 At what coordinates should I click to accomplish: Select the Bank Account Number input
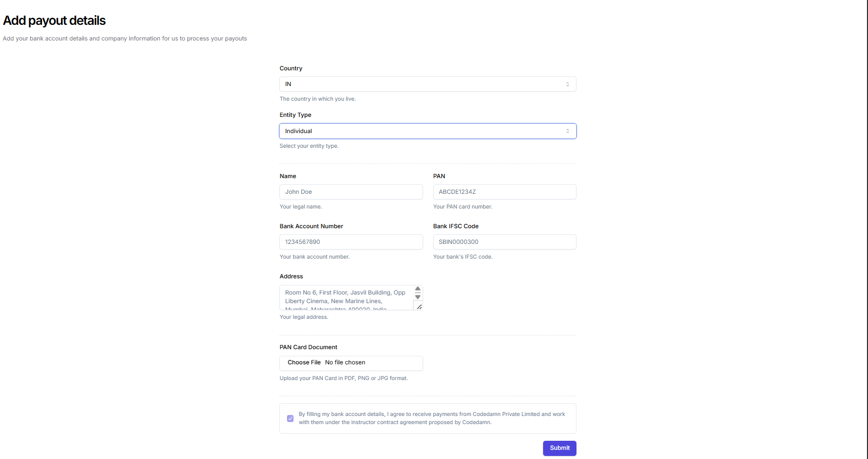tap(351, 242)
